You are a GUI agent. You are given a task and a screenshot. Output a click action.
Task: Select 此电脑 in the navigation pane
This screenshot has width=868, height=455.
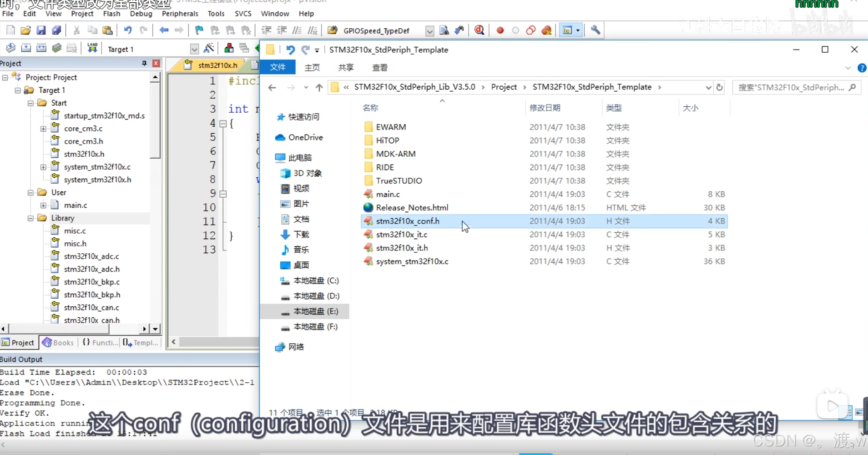tap(300, 158)
